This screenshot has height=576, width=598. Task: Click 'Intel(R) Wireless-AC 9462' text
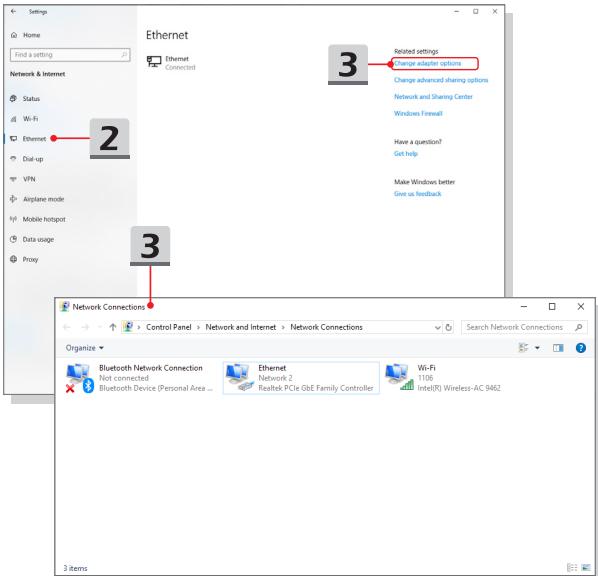pyautogui.click(x=459, y=388)
